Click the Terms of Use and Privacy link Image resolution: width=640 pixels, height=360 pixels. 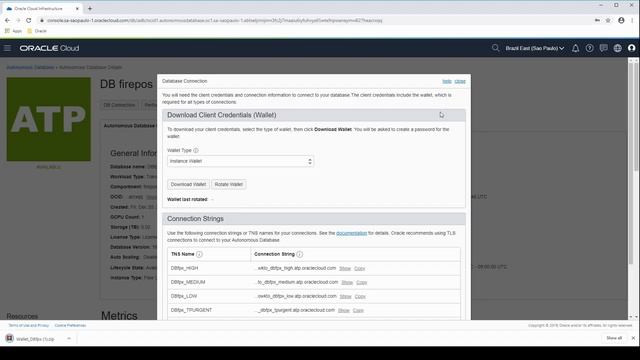29,325
